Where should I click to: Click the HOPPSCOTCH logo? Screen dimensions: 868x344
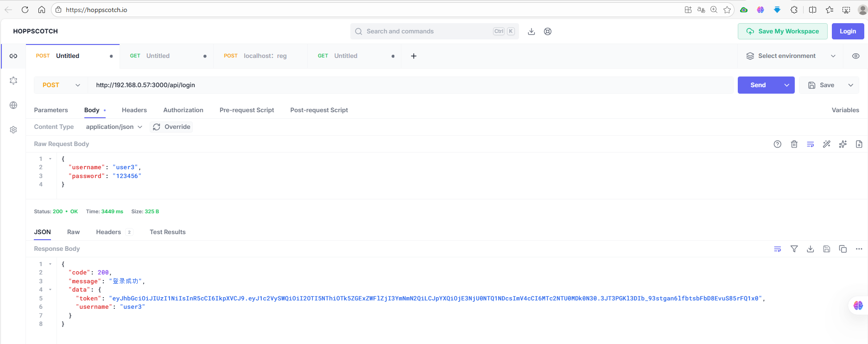(x=36, y=32)
